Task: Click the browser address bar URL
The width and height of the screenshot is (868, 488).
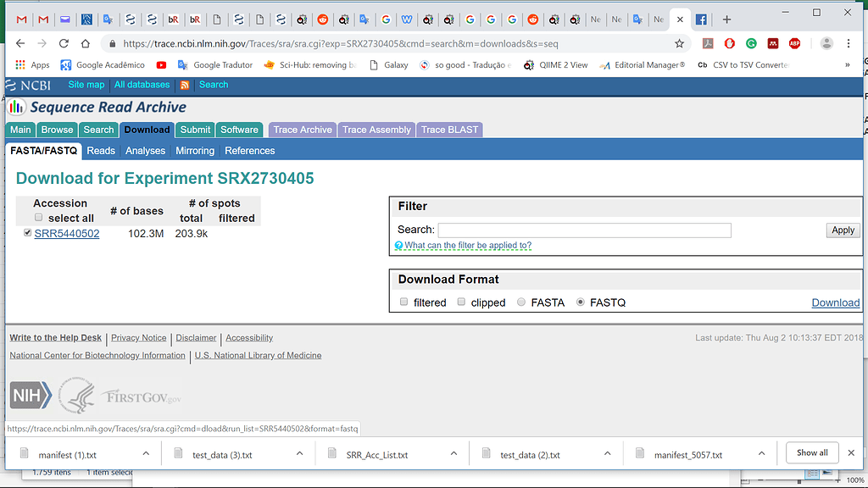Action: [341, 44]
